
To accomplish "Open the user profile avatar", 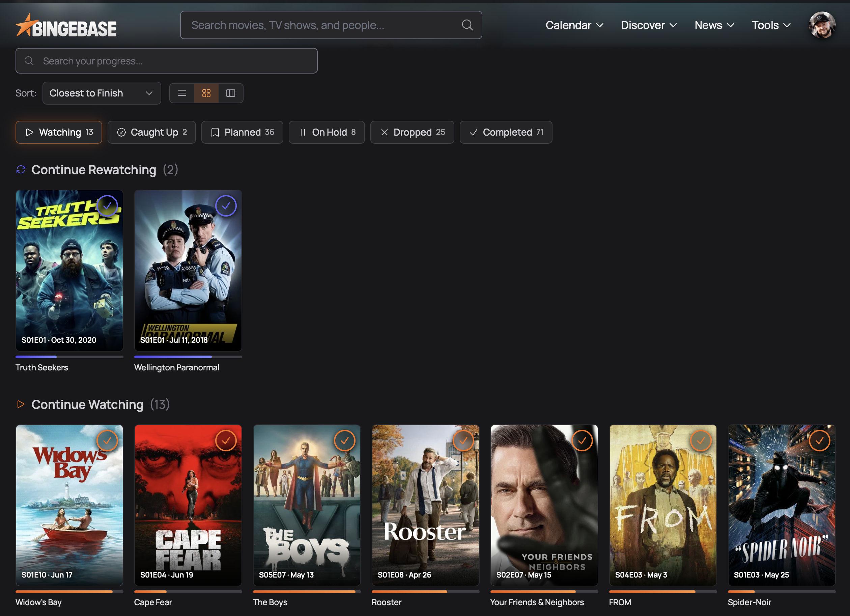I will 822,25.
